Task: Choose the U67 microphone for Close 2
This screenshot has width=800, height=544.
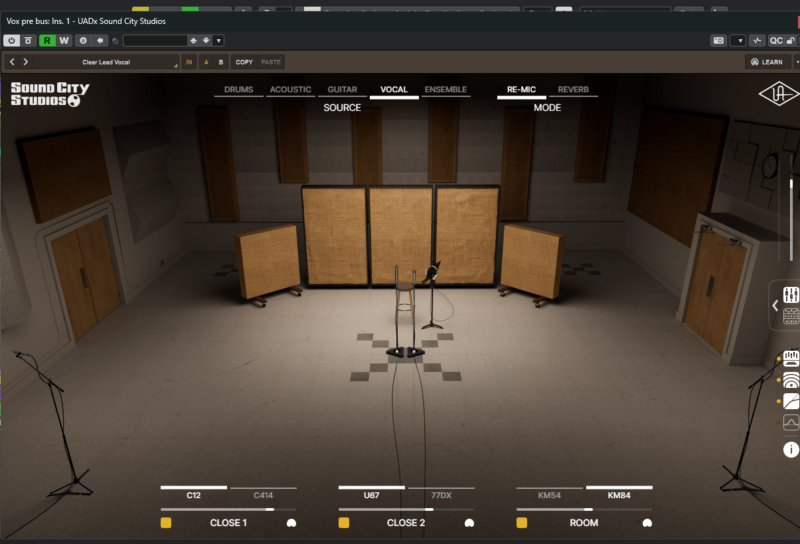Action: coord(371,492)
